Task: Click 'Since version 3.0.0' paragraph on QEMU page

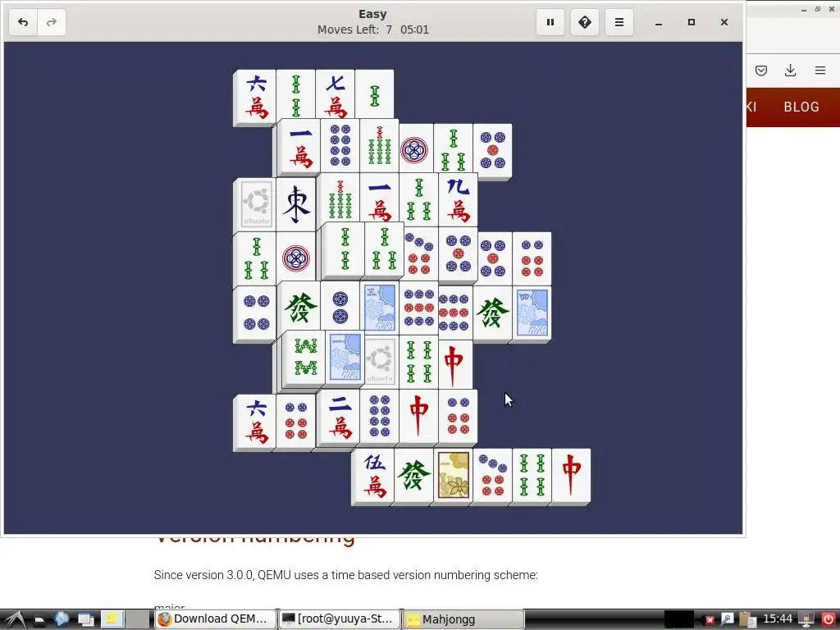Action: coord(345,575)
